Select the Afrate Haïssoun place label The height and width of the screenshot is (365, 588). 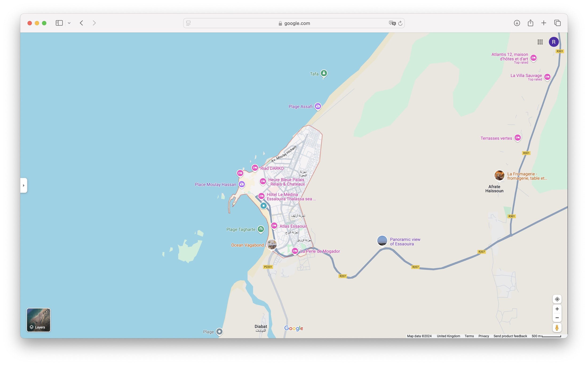click(494, 189)
